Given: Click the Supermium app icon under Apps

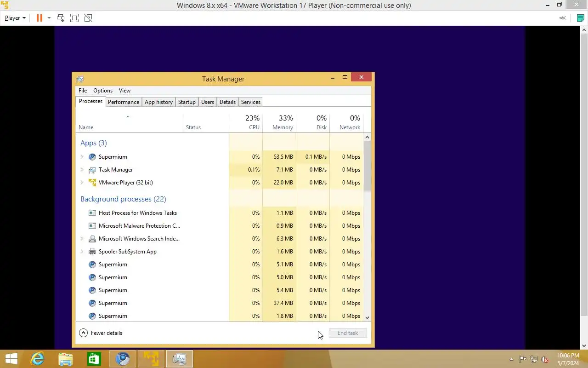Looking at the screenshot, I should 92,157.
